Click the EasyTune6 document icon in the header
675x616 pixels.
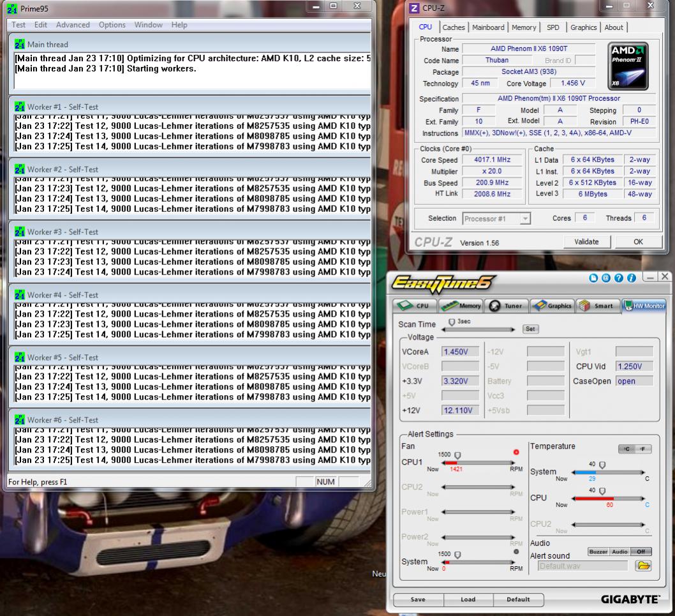[x=593, y=278]
